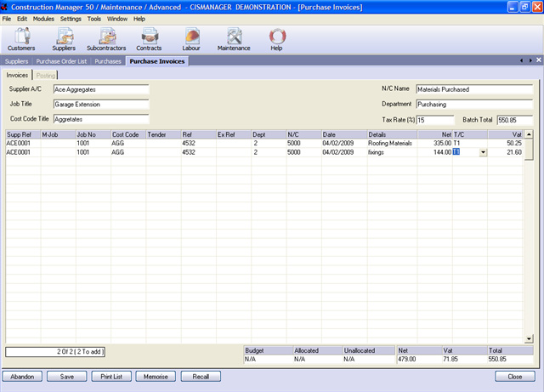544x392 pixels.
Task: Click the Save button
Action: [x=66, y=377]
